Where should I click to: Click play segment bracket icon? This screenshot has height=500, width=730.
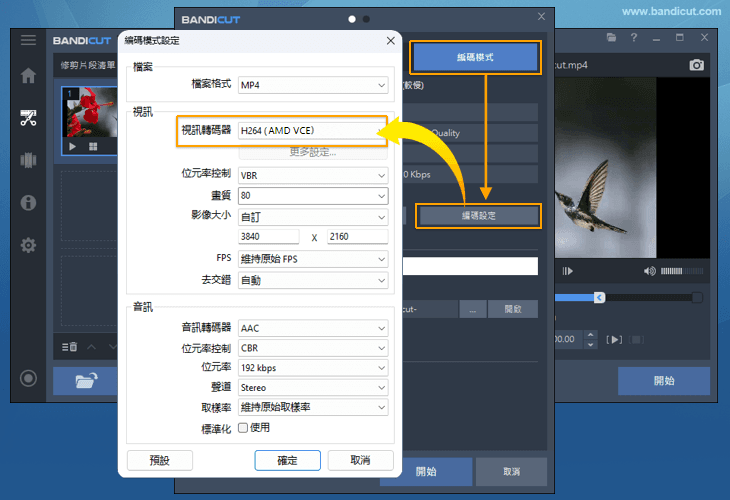coord(614,339)
